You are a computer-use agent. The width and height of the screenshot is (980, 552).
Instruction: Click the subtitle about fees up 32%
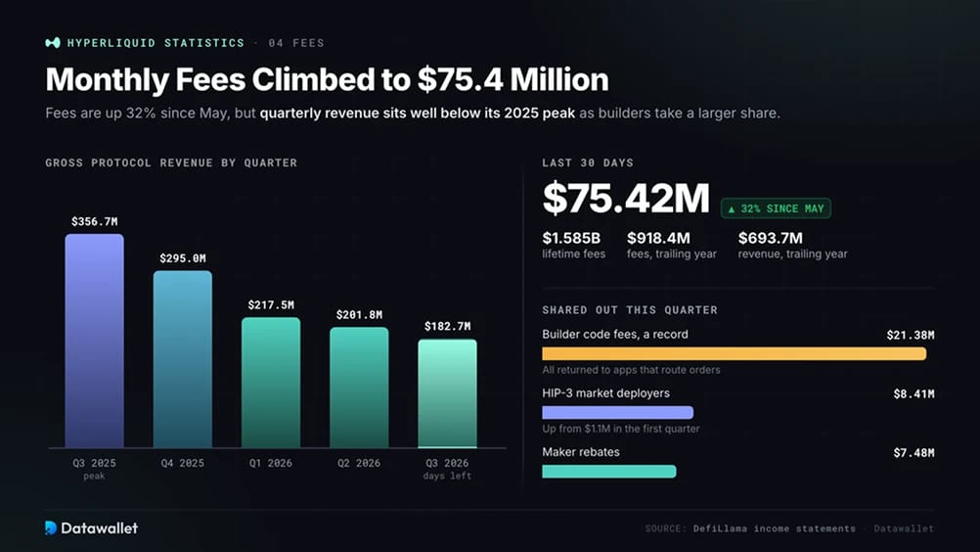[413, 114]
